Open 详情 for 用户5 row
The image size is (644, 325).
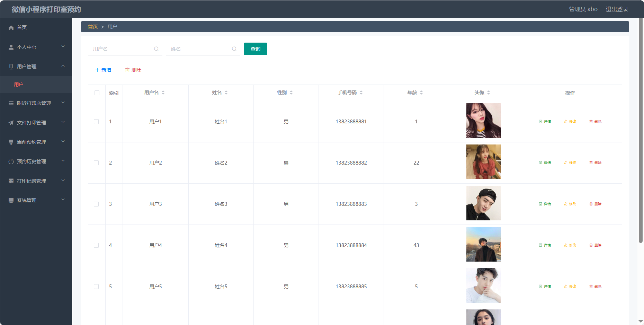tap(545, 287)
